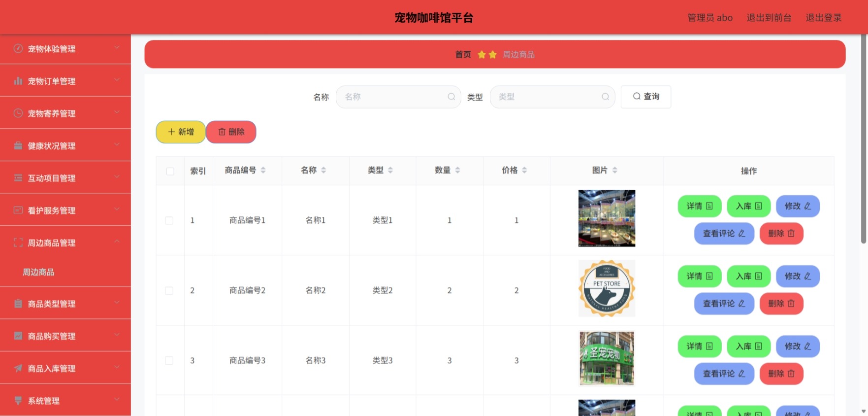Check the checkbox for row 1
This screenshot has width=868, height=416.
169,220
